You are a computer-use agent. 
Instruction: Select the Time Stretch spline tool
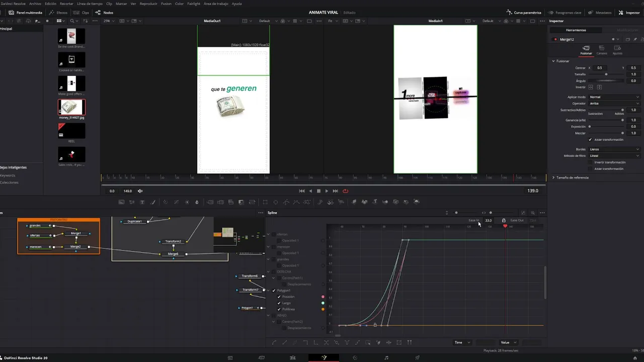[388, 342]
